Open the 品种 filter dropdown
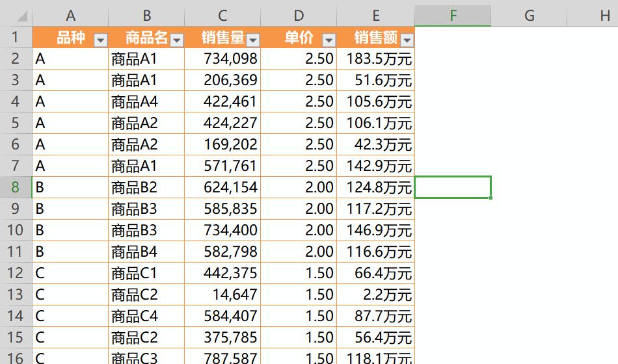 [100, 40]
